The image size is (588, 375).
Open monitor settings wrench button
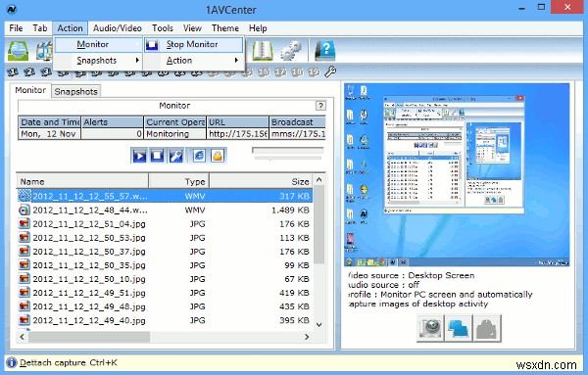click(x=175, y=155)
